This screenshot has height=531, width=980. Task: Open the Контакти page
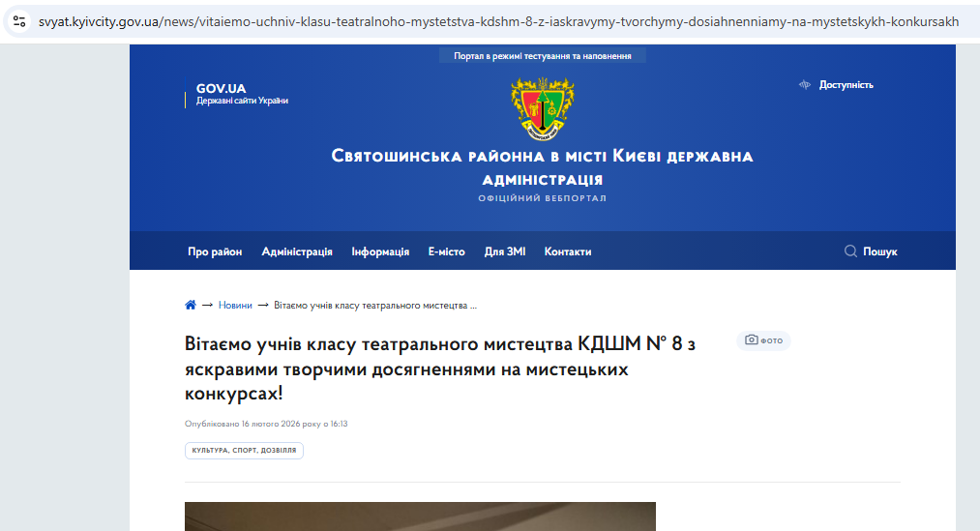tap(568, 251)
